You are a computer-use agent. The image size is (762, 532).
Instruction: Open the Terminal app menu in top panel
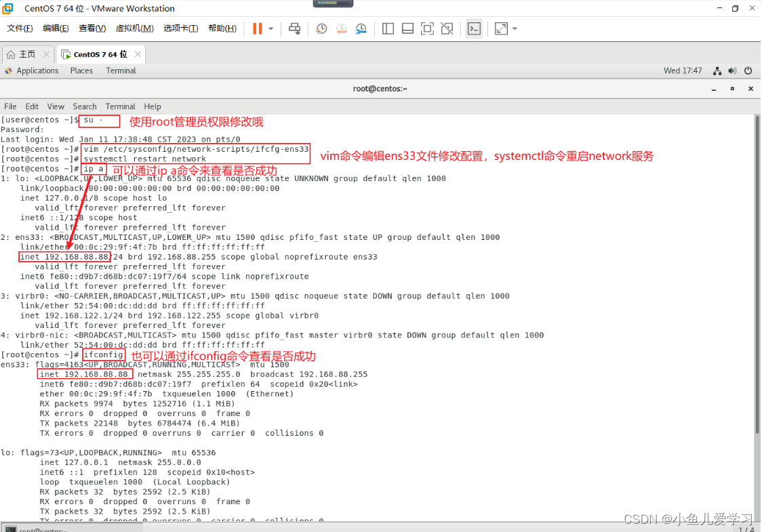121,71
